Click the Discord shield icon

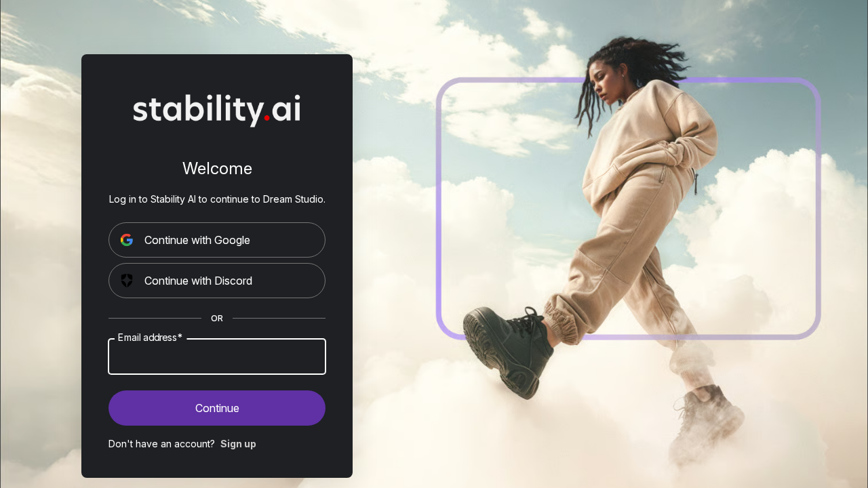pos(127,281)
